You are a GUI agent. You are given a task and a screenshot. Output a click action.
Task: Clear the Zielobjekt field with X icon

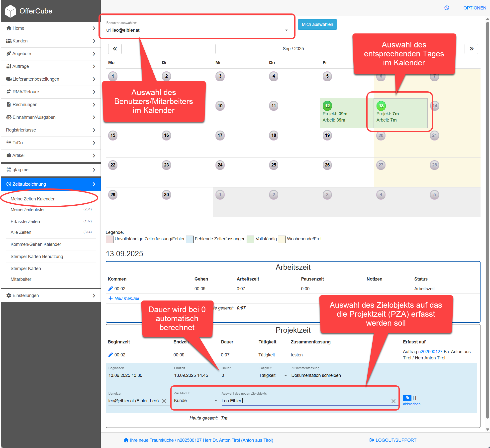[x=393, y=401]
